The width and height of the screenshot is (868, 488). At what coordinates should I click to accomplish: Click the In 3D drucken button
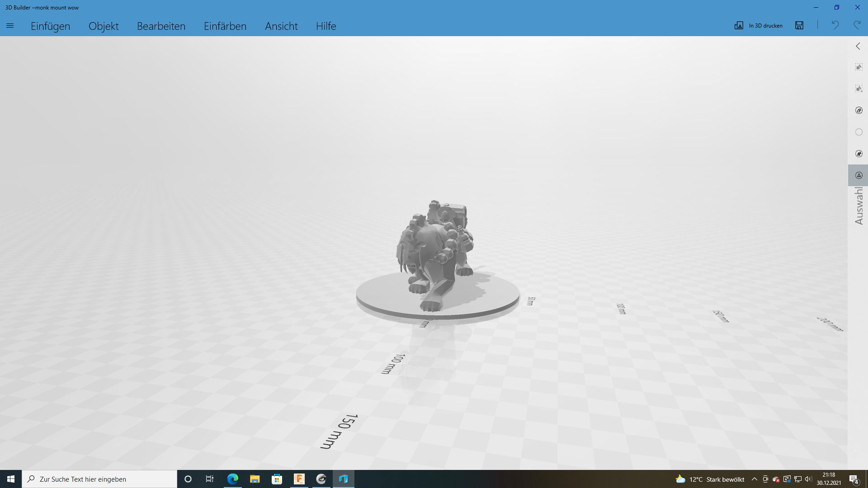pos(759,25)
